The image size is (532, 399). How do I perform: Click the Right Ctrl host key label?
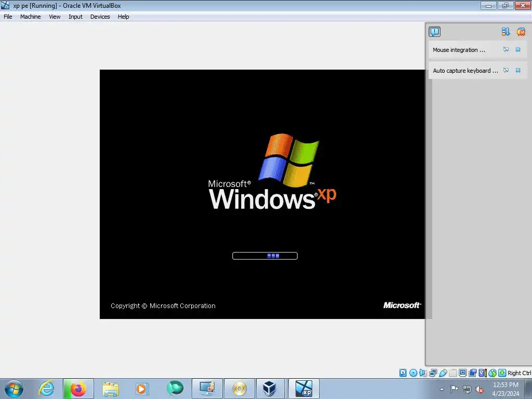click(x=519, y=373)
